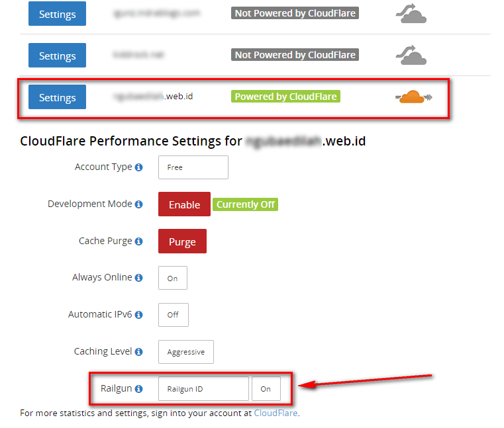Screen dimensions: 504x428
Task: Click the Development Mode info icon
Action: coord(138,204)
